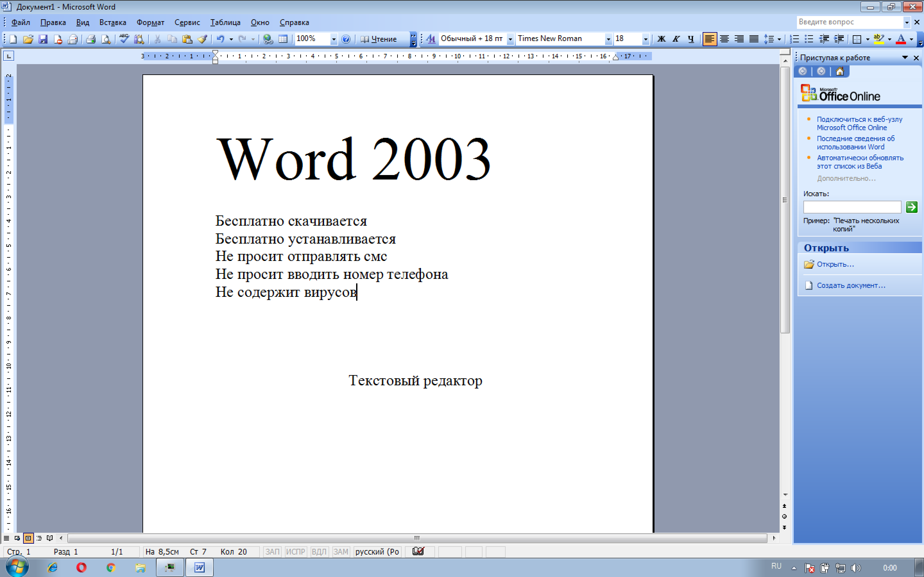Image resolution: width=924 pixels, height=577 pixels.
Task: Click Создать документ in task pane
Action: click(850, 285)
